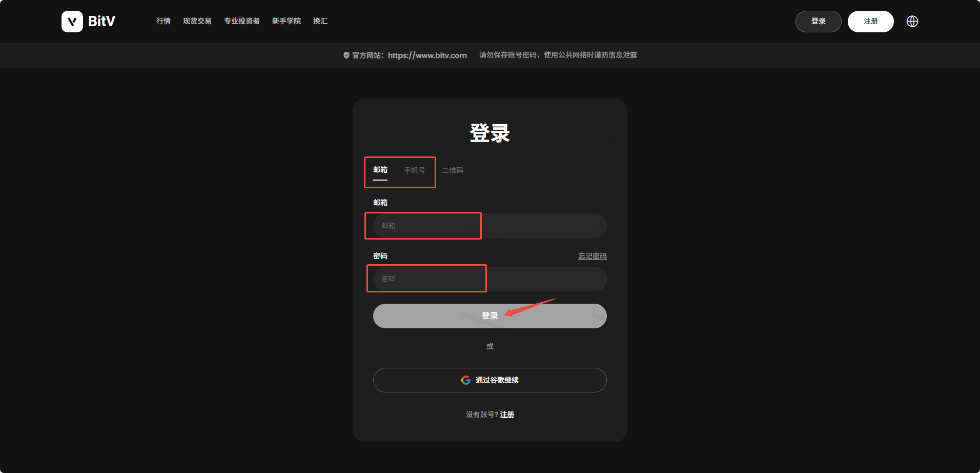Viewport: 980px width, 473px height.
Task: Open 新手学院 from the navigation bar
Action: (286, 21)
